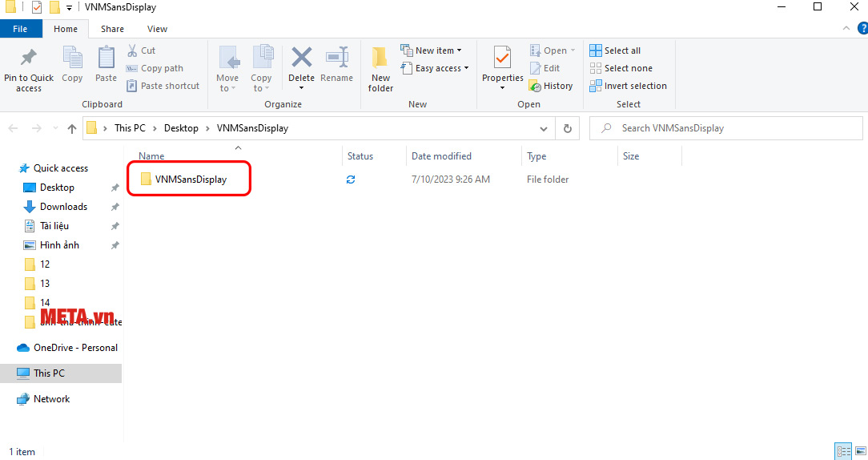The image size is (868, 460).
Task: Open folder 13 in sidebar
Action: click(38, 284)
